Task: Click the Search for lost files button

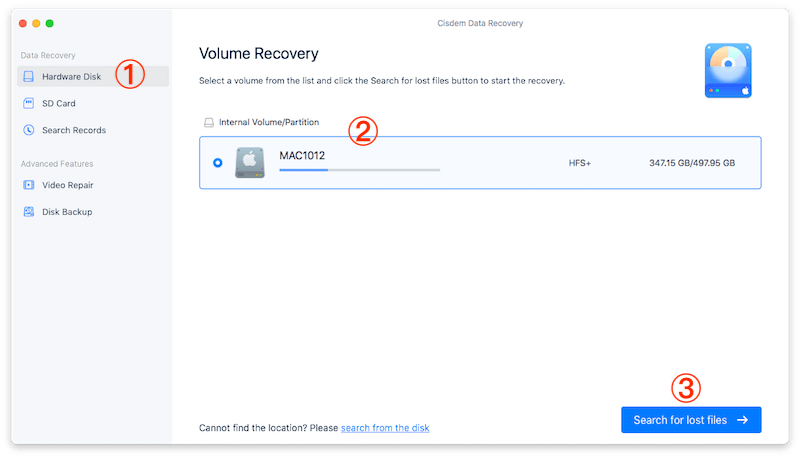Action: pos(691,420)
